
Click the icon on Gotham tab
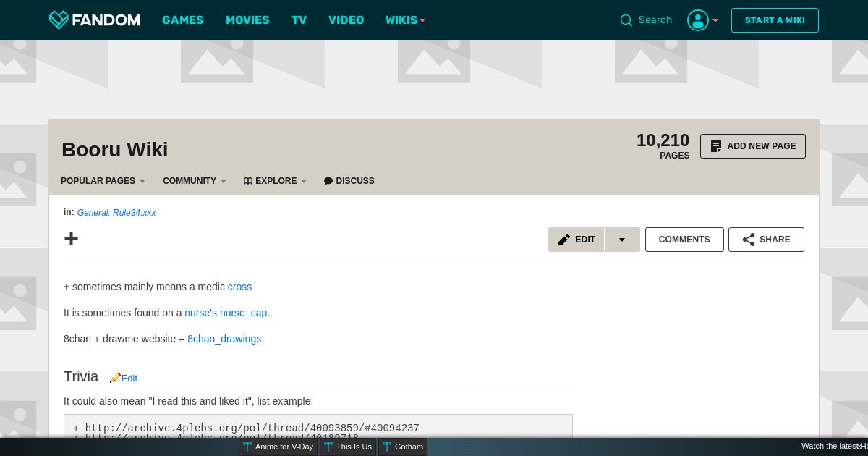[387, 447]
